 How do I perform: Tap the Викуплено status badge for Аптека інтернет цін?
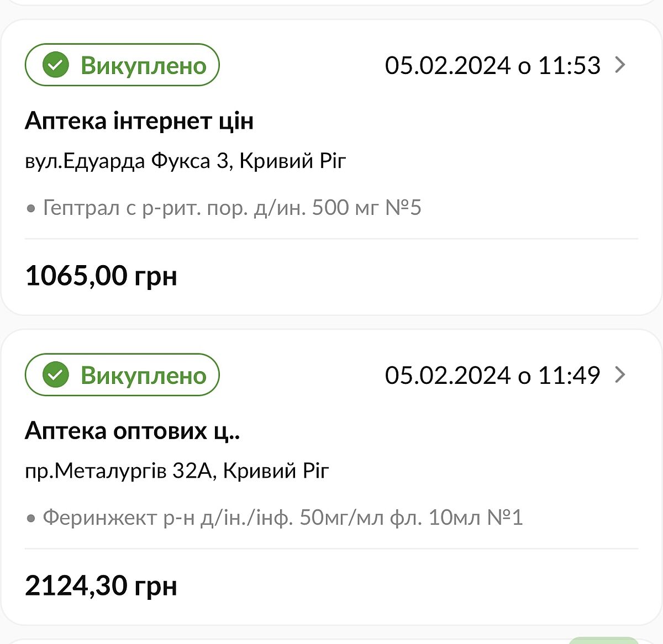(122, 65)
